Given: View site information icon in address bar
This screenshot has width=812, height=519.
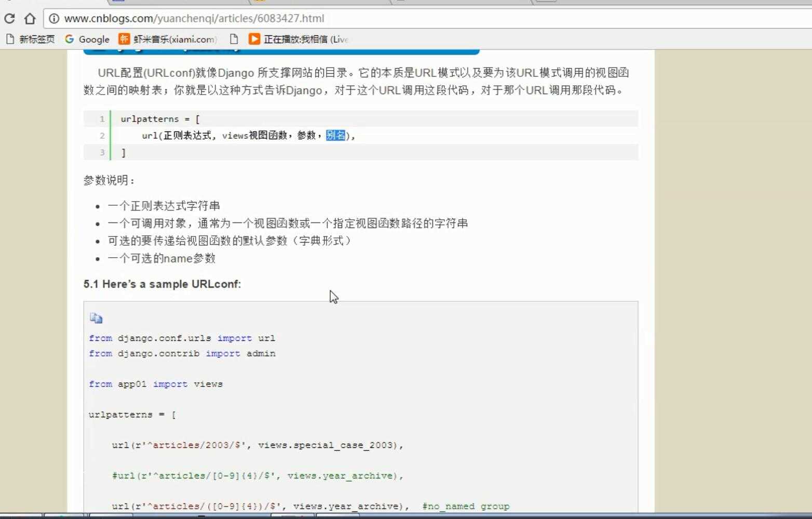Looking at the screenshot, I should coord(53,19).
